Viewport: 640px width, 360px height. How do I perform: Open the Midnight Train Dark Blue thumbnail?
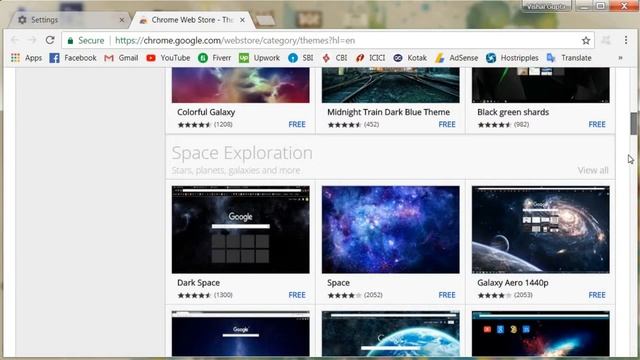tap(391, 85)
